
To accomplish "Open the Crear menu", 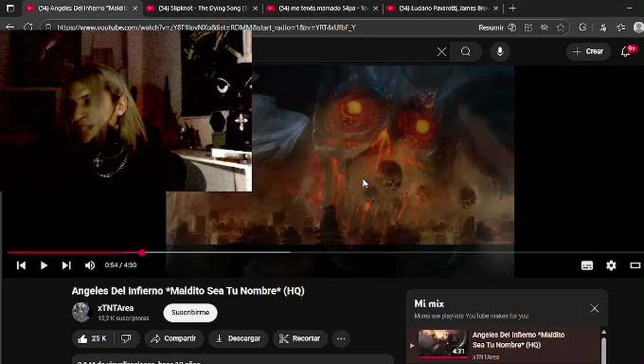I will point(588,52).
